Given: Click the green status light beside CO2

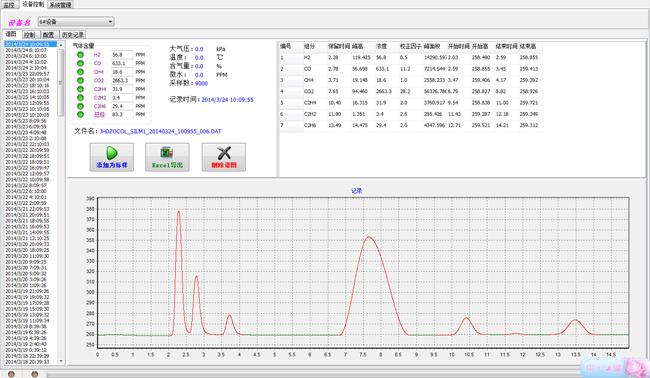Looking at the screenshot, I should click(x=80, y=80).
